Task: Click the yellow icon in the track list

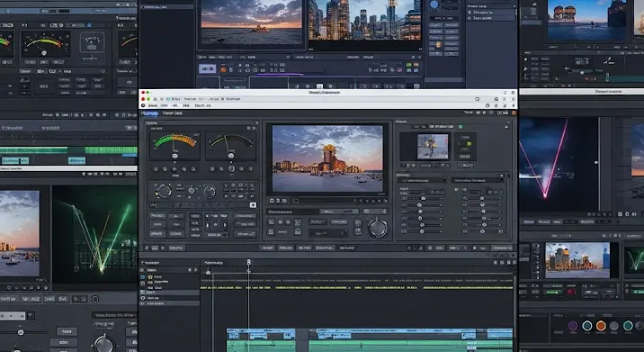Action: tap(150, 277)
